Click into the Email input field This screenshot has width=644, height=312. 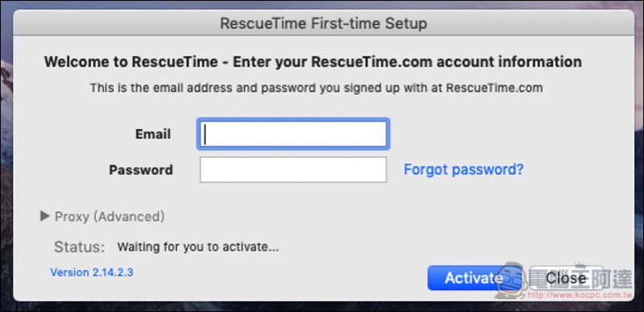[x=293, y=134]
